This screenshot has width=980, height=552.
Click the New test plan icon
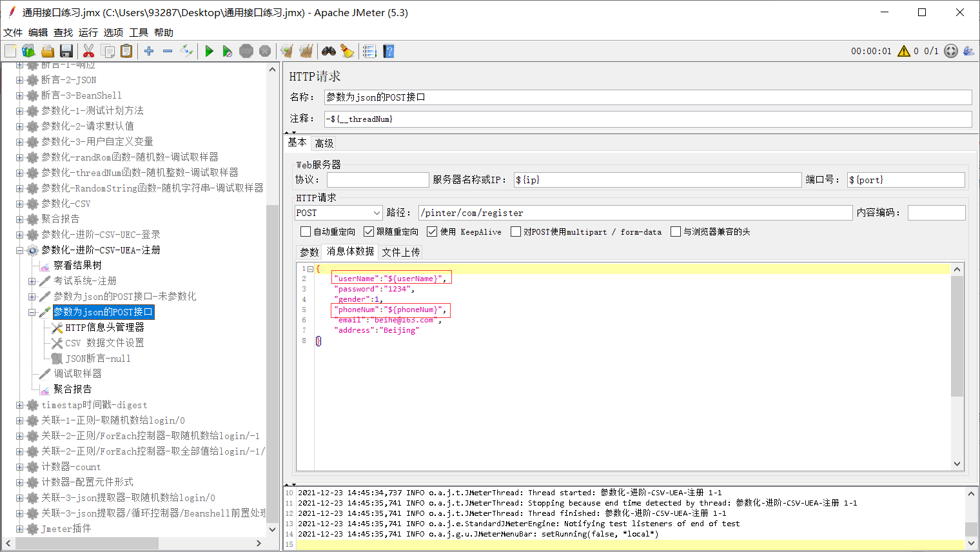pos(11,51)
